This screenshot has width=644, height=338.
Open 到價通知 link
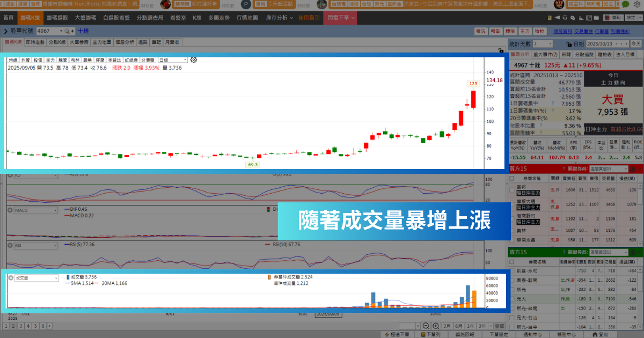click(620, 32)
